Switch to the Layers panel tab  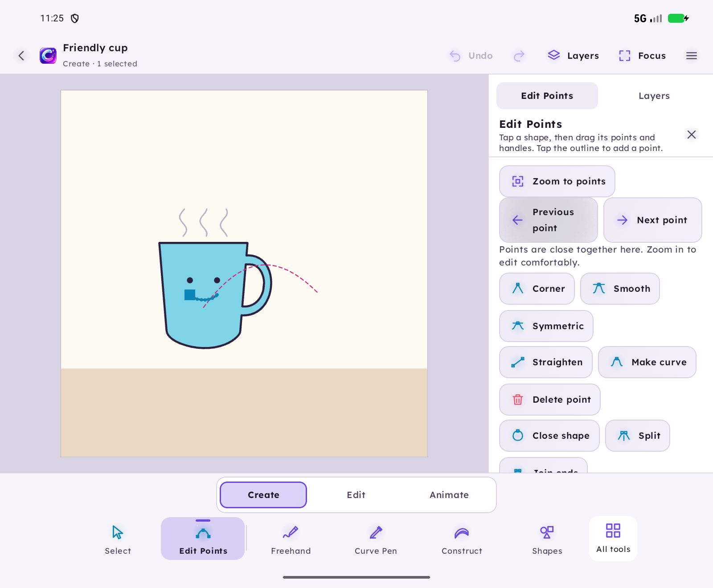(654, 96)
